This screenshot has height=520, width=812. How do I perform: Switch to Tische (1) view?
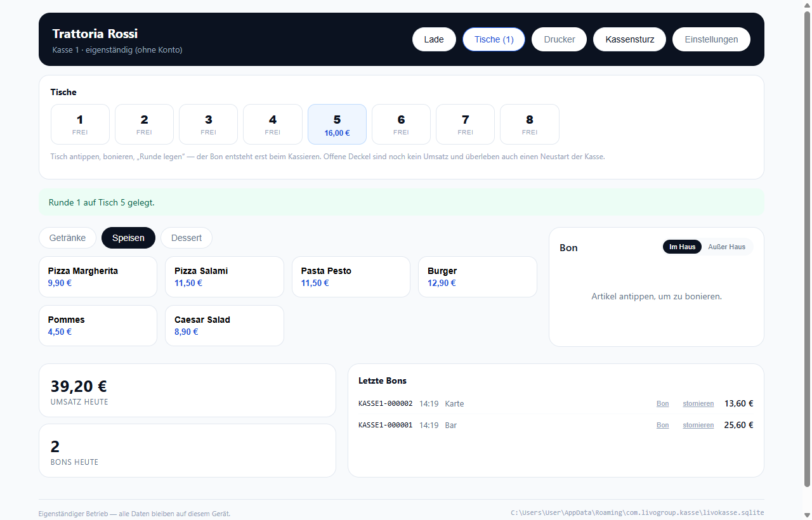click(494, 39)
